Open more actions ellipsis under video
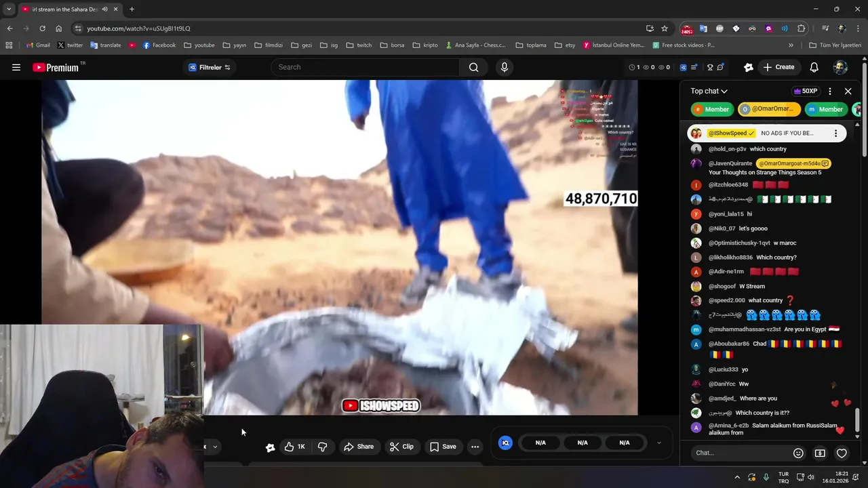Image resolution: width=868 pixels, height=488 pixels. 475,447
